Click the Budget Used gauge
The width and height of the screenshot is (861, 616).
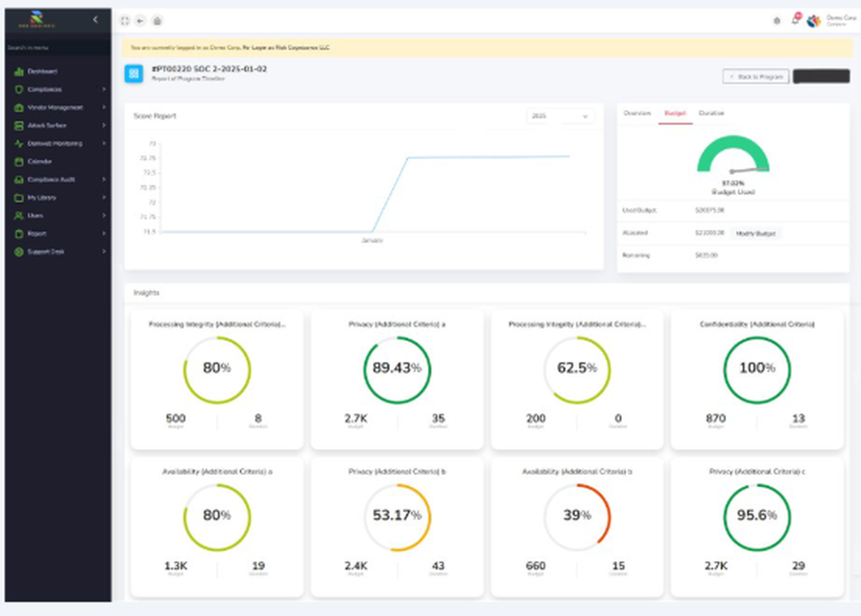(733, 155)
